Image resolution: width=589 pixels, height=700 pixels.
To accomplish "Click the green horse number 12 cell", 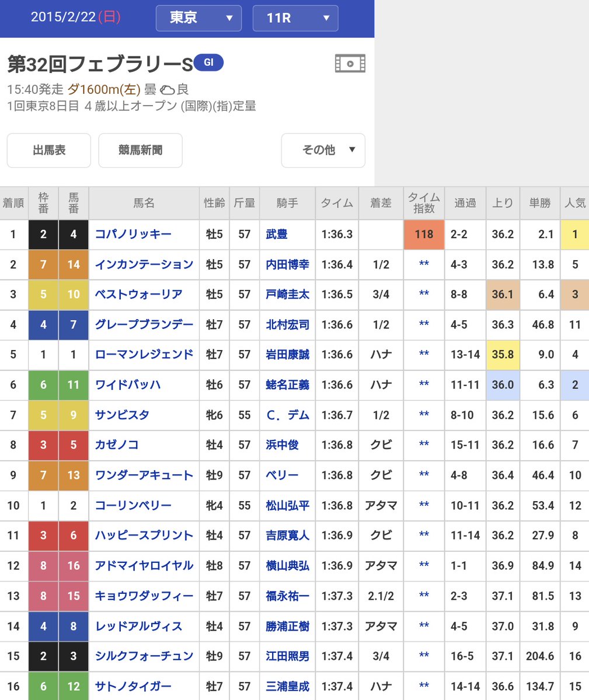I will coord(74,687).
